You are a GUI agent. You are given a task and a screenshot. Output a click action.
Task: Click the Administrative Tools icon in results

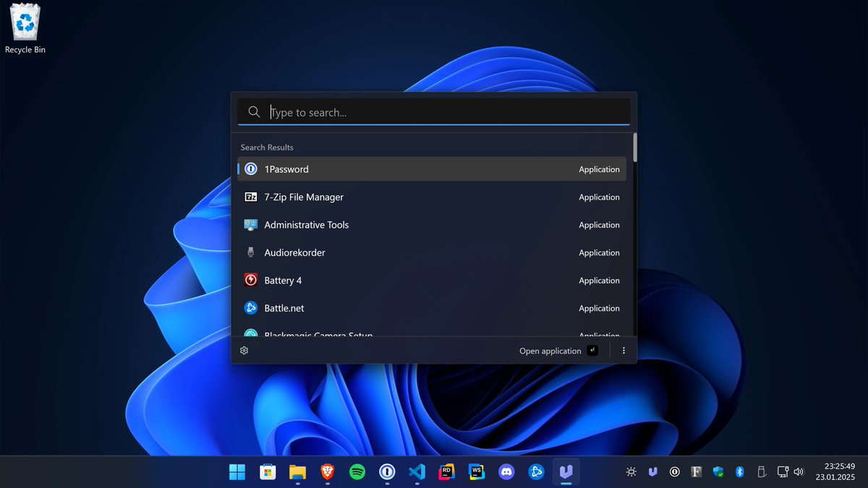tap(251, 225)
